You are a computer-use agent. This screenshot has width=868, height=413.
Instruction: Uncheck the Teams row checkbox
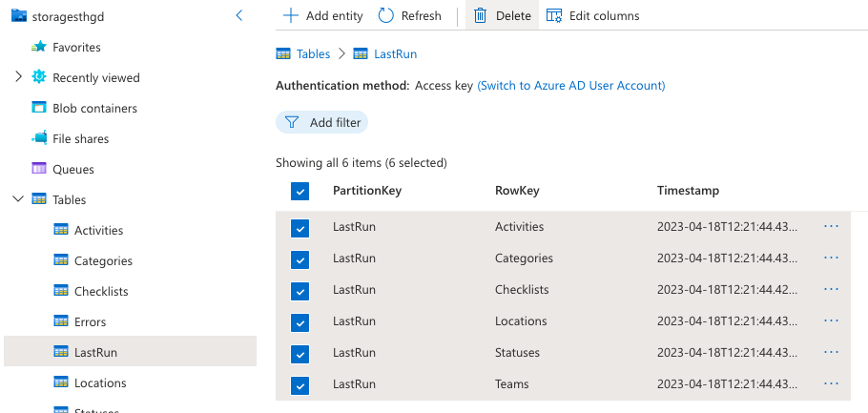point(300,385)
